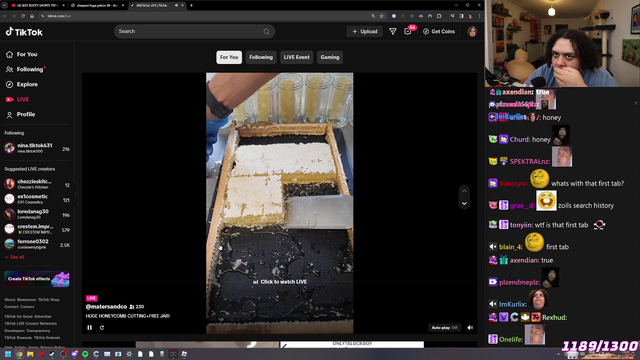Click the Upload button
This screenshot has height=360, width=640.
[x=364, y=31]
